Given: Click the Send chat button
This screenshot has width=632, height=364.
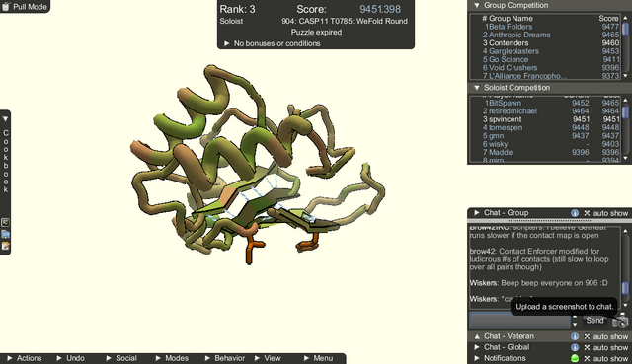Looking at the screenshot, I should [x=594, y=321].
